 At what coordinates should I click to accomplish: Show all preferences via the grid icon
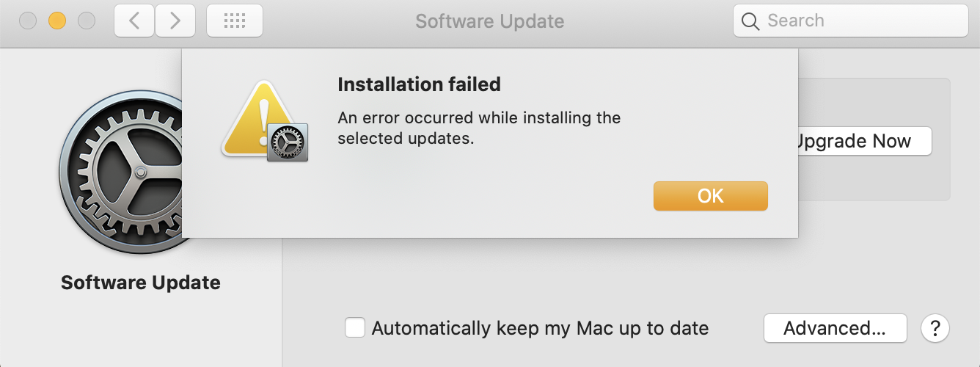234,21
